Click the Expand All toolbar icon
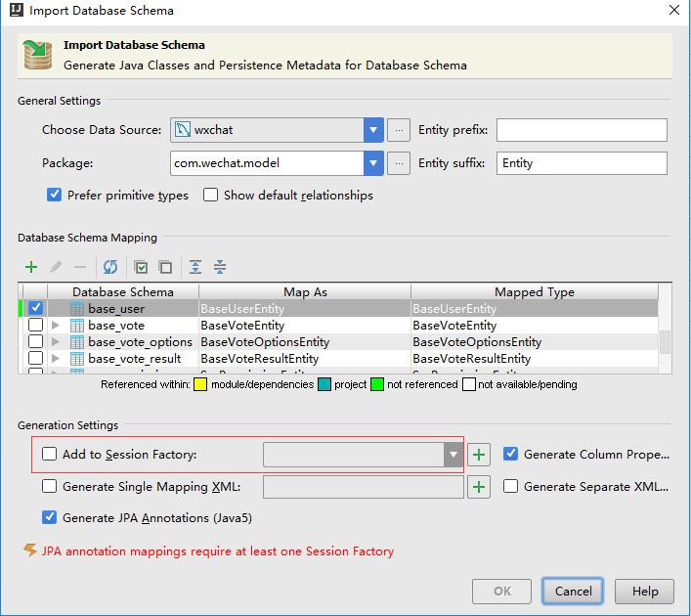The image size is (691, 616). (x=196, y=267)
